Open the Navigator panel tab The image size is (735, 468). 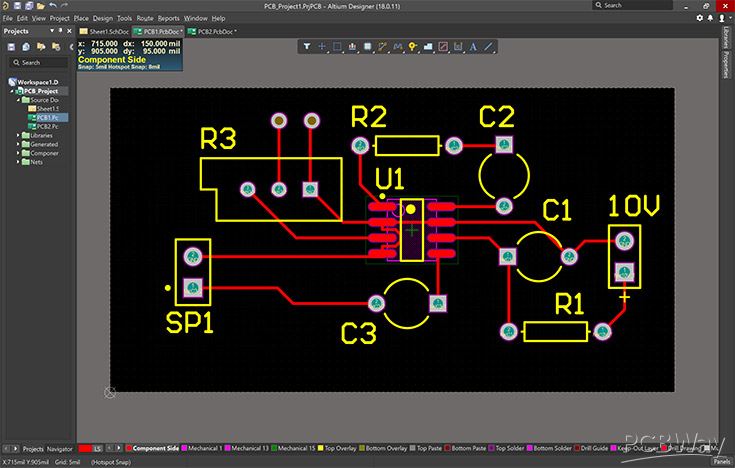click(x=60, y=449)
